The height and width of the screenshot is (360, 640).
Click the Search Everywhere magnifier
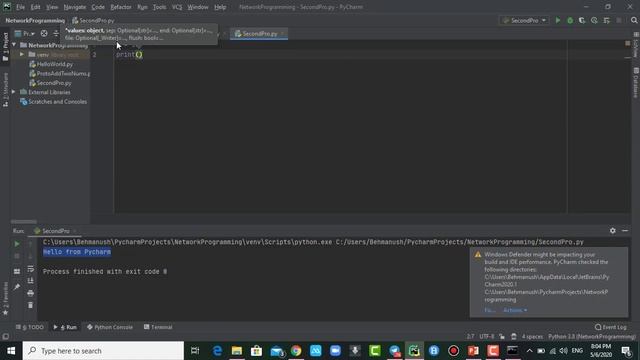pos(634,20)
